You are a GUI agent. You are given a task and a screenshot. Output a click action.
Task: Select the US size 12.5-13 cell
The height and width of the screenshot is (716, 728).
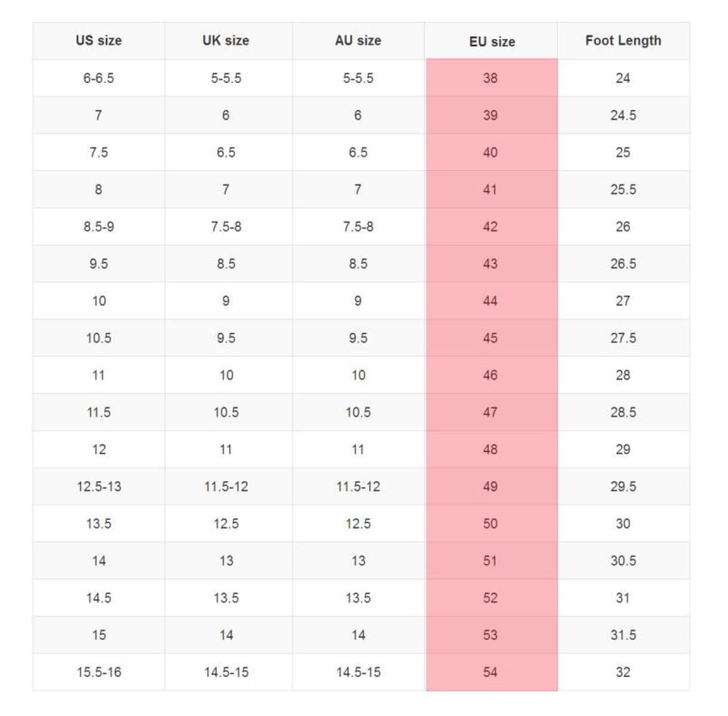pyautogui.click(x=98, y=487)
